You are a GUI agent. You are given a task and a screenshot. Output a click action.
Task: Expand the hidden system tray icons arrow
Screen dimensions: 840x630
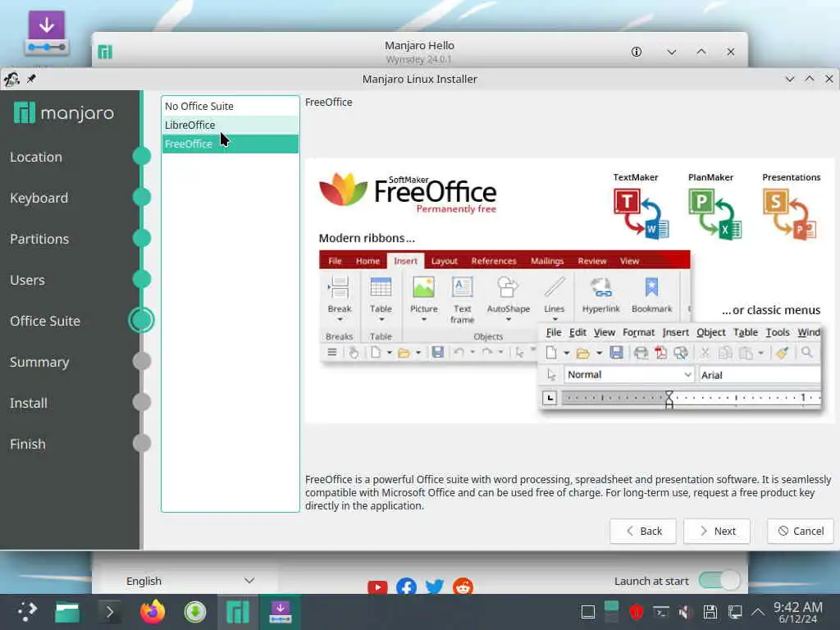[758, 612]
